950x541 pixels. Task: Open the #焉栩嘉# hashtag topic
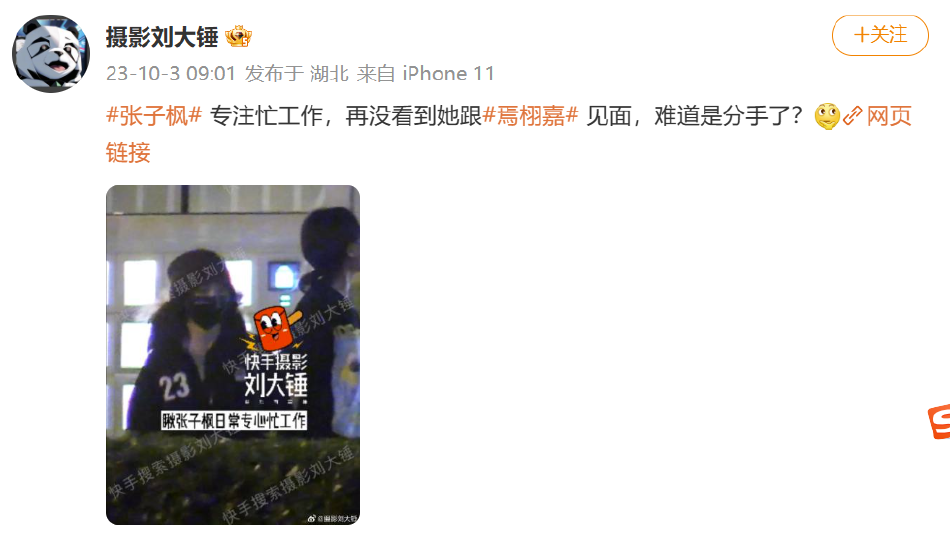click(x=531, y=116)
